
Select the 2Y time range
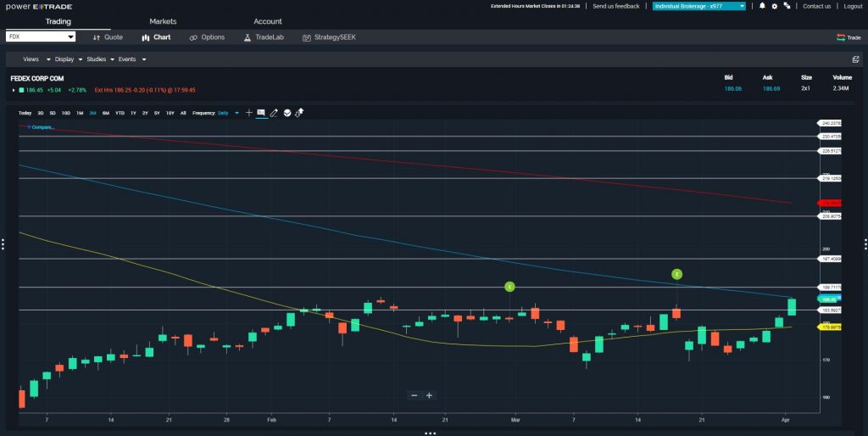pyautogui.click(x=145, y=113)
